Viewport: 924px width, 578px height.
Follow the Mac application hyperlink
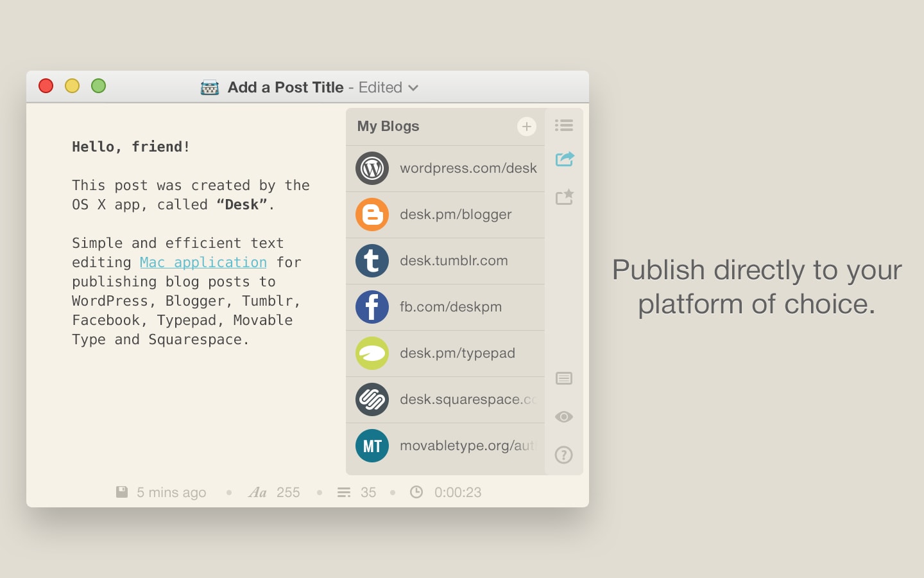pyautogui.click(x=203, y=262)
